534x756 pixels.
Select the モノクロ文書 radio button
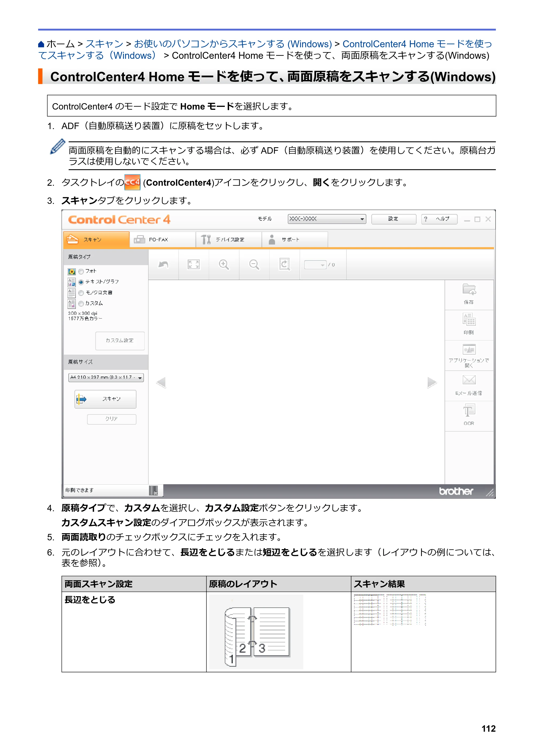coord(81,293)
